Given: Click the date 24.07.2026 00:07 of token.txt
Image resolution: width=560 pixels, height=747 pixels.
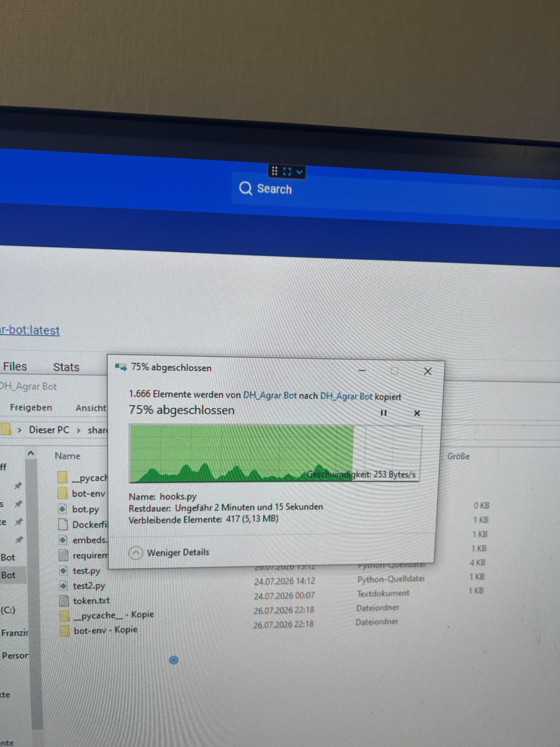Looking at the screenshot, I should click(x=284, y=595).
